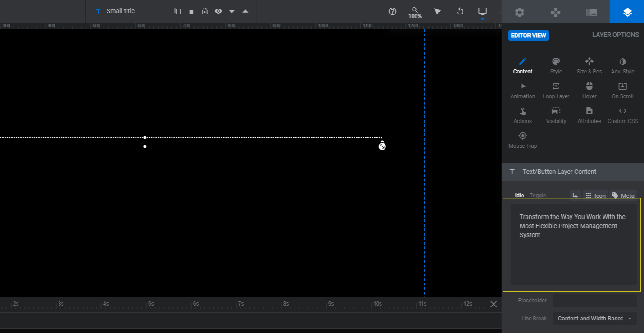Select the Idle content state

click(x=519, y=196)
